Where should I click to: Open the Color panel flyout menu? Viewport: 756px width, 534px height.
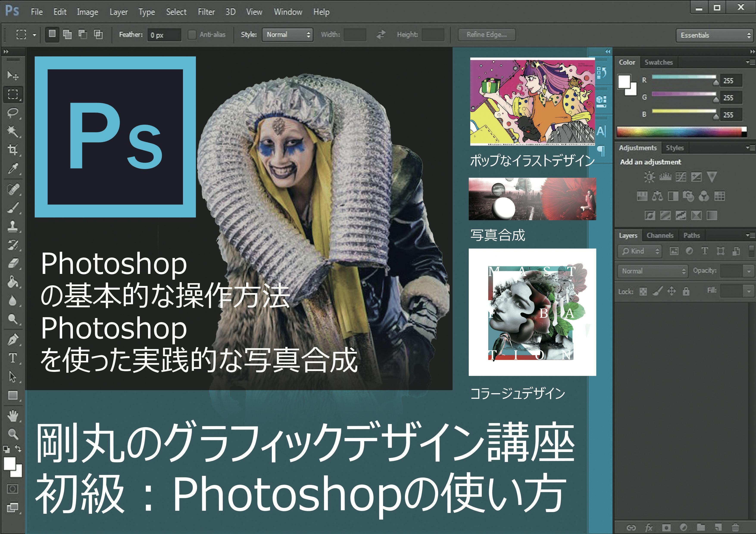coord(750,62)
